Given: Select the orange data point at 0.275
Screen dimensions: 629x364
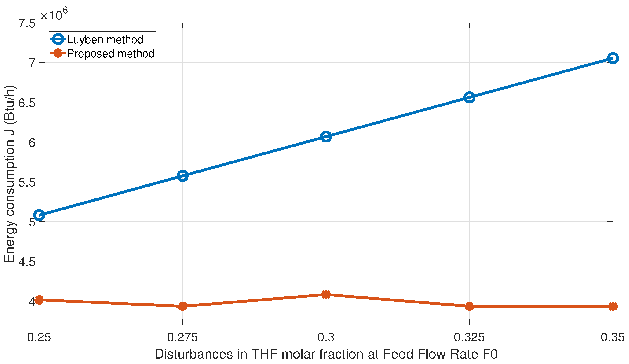Looking at the screenshot, I should point(182,306).
